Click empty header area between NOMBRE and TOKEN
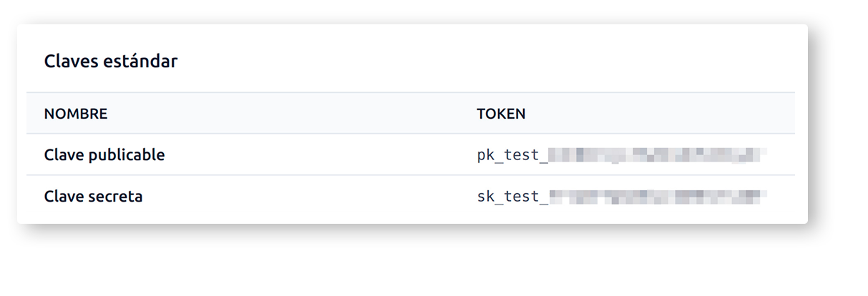868x296 pixels. [292, 114]
